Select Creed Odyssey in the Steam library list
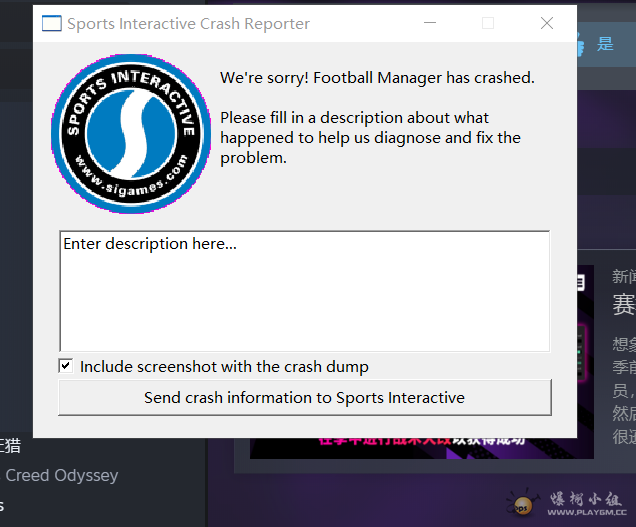 coord(61,475)
